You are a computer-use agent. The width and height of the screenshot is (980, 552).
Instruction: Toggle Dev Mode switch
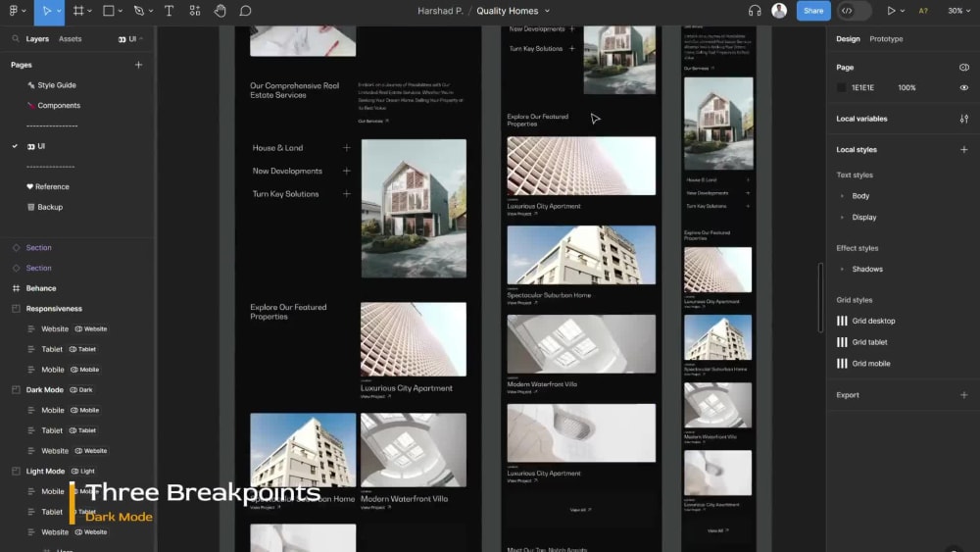pos(855,11)
